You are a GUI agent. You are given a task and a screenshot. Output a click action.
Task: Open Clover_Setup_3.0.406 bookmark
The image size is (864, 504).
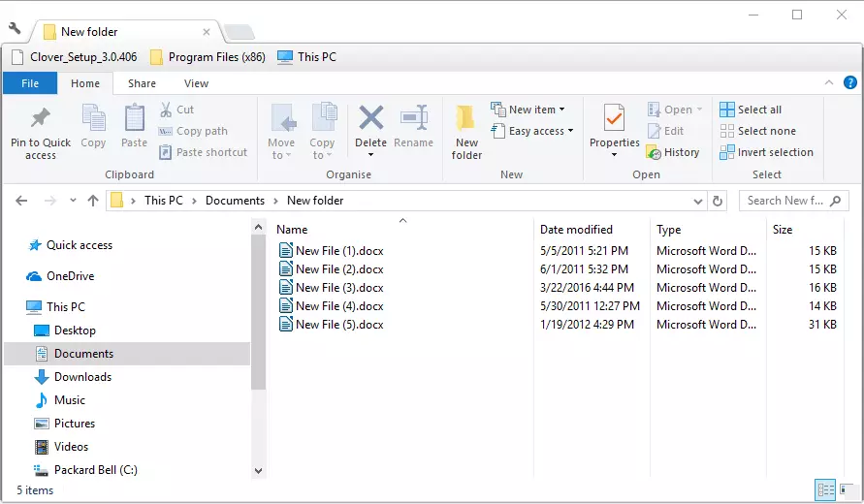[x=75, y=57]
